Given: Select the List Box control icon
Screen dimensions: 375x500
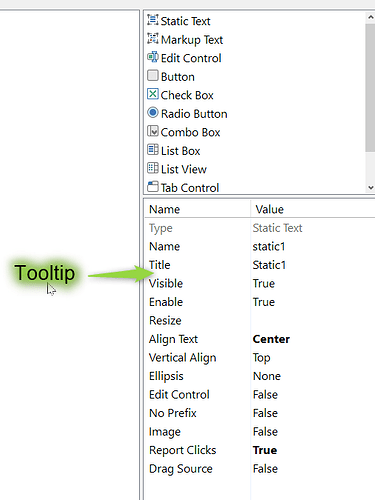Looking at the screenshot, I should click(153, 149).
